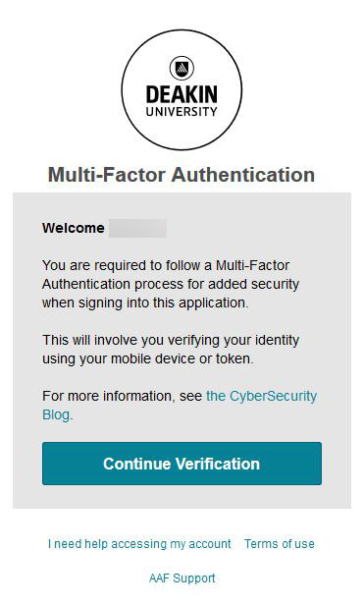The height and width of the screenshot is (604, 364).
Task: Click the "You are required to follow" line
Action: click(166, 265)
